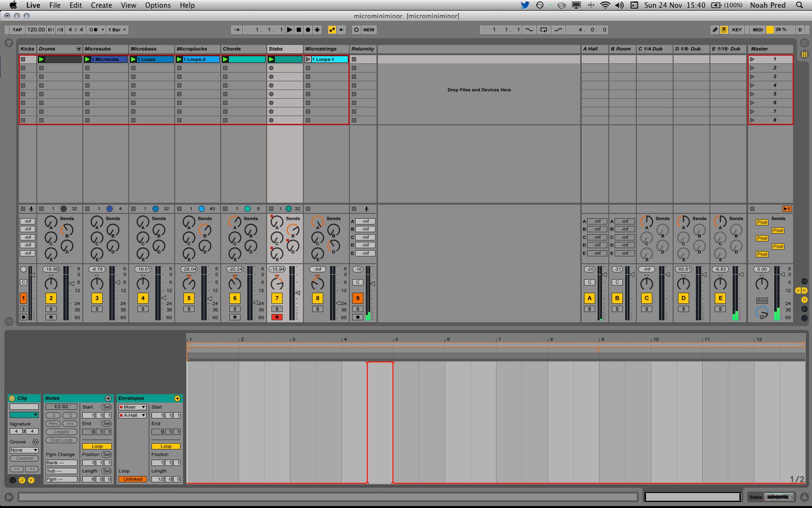Click Set next to Notes Start

106,407
